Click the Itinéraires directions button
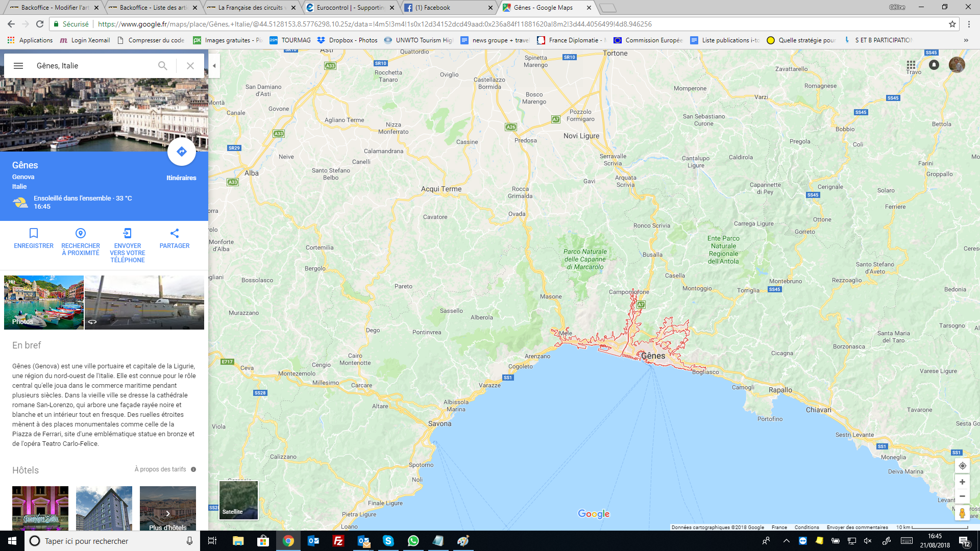Viewport: 980px width, 551px height. (x=181, y=152)
